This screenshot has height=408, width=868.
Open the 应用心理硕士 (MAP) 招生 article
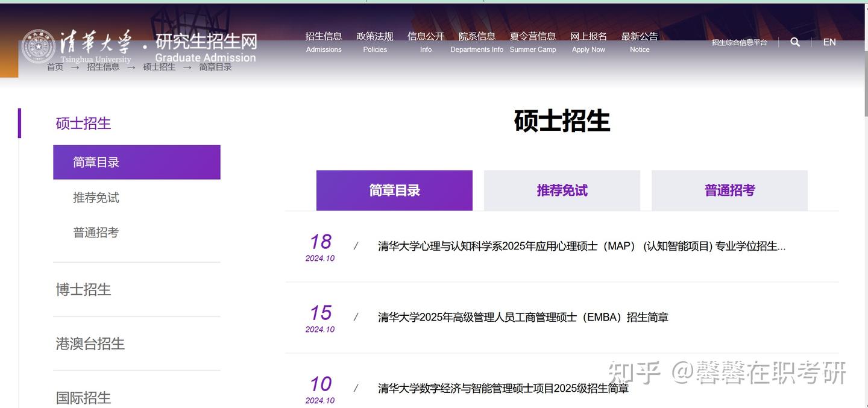(582, 246)
